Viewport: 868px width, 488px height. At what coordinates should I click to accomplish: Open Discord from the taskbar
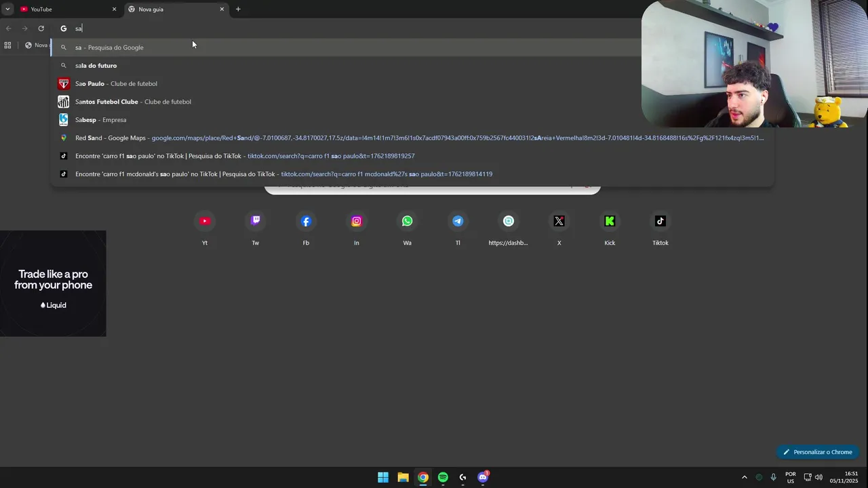[483, 477]
